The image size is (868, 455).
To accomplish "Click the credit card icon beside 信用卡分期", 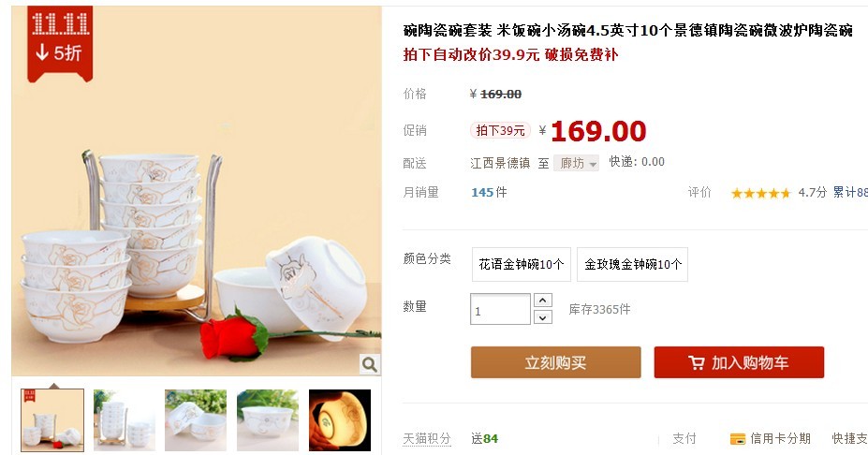I will pyautogui.click(x=737, y=439).
